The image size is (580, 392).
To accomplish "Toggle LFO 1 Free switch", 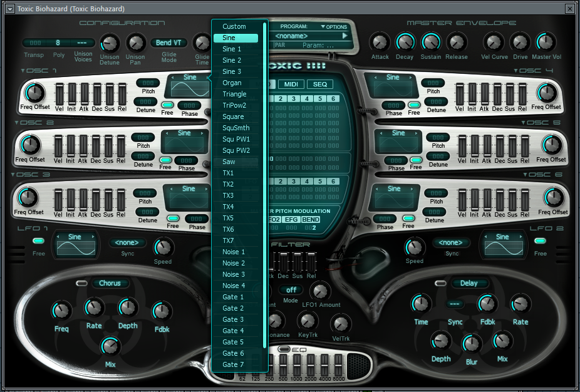I will tap(38, 241).
